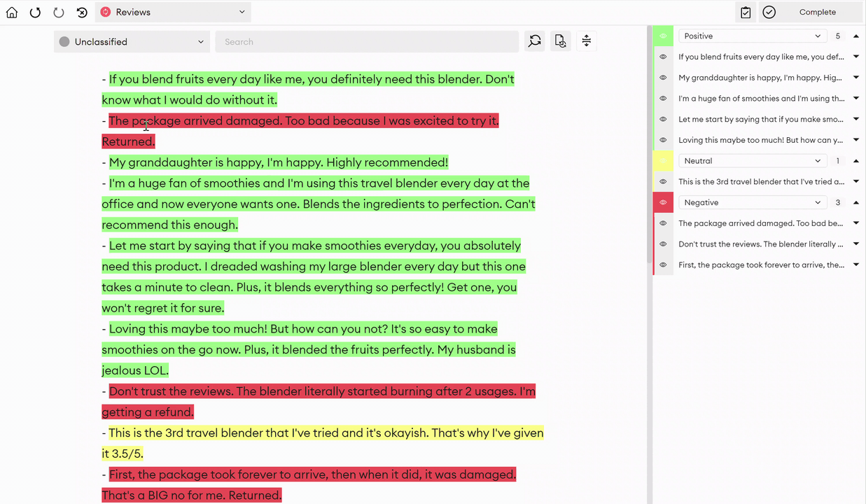The image size is (866, 504).
Task: Open the clipboard checklist icon
Action: point(746,12)
